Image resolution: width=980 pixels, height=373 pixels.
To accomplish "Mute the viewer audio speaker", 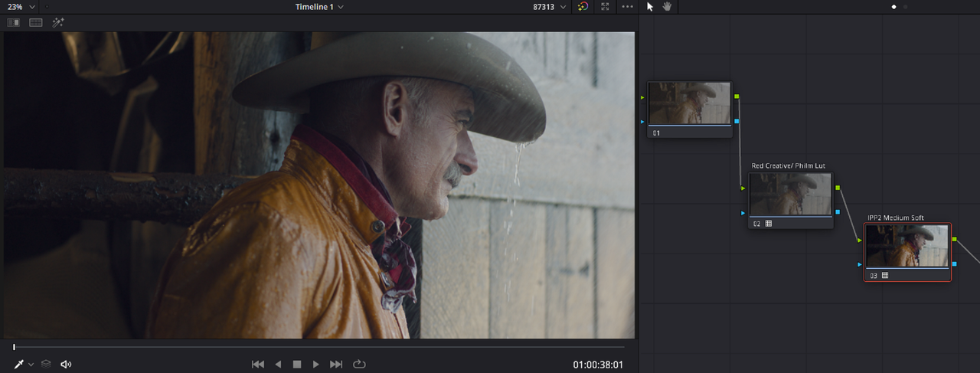I will 66,364.
